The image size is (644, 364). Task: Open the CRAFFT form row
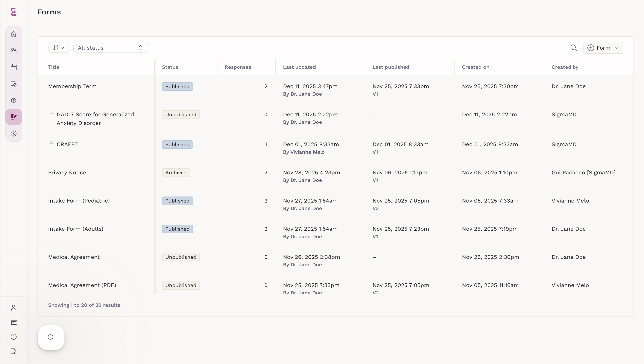[67, 144]
